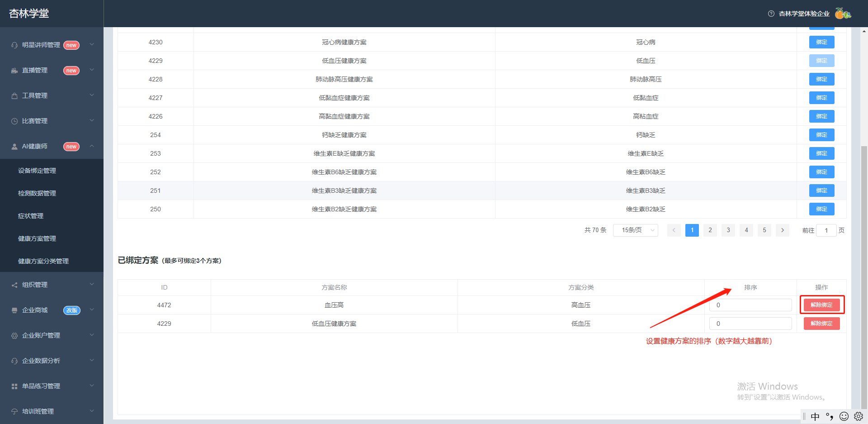Screen dimensions: 868x424
Task: Open 症状管理 submenu item
Action: [x=31, y=216]
